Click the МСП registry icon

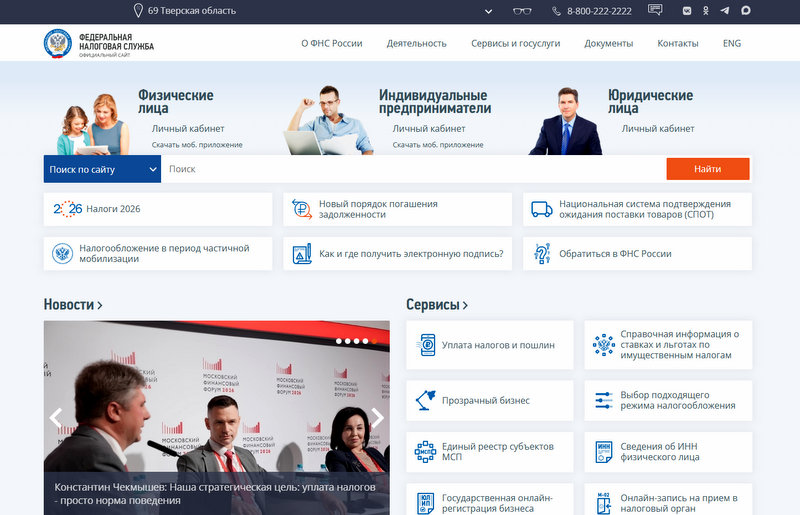pyautogui.click(x=425, y=452)
